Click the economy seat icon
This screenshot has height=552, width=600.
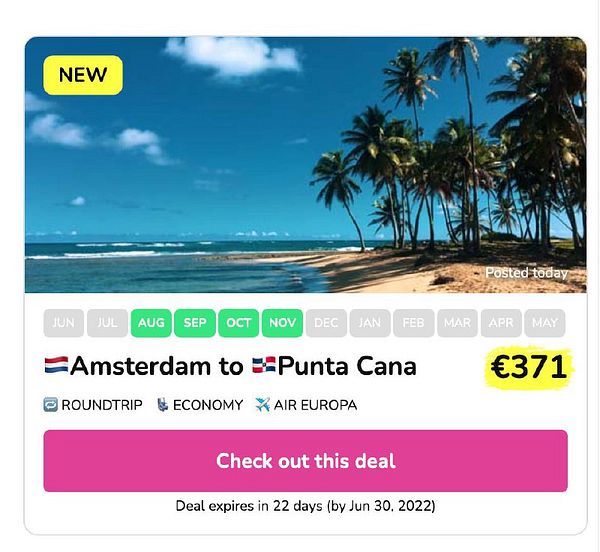(x=163, y=405)
